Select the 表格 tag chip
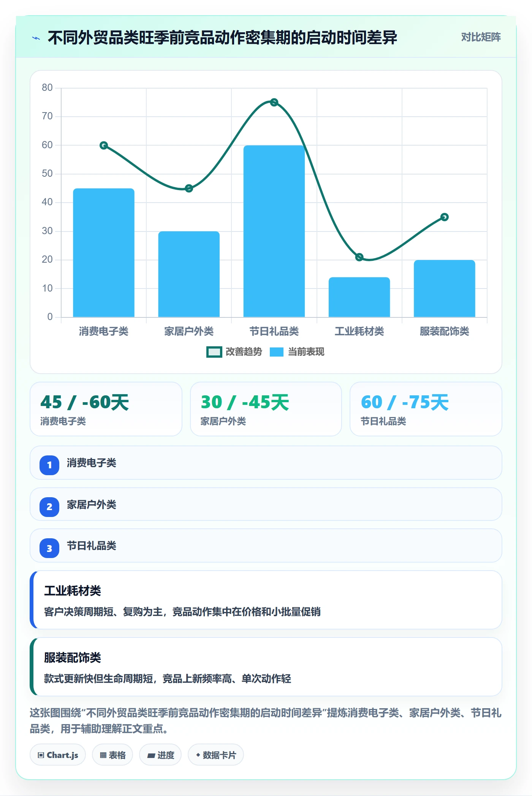 click(112, 755)
